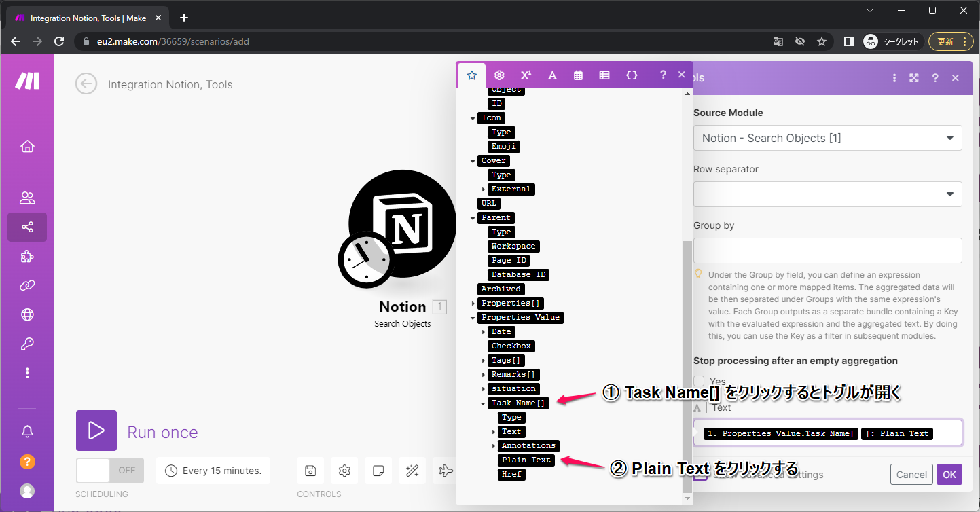
Task: Open Scenario settings gear icon
Action: pyautogui.click(x=344, y=471)
